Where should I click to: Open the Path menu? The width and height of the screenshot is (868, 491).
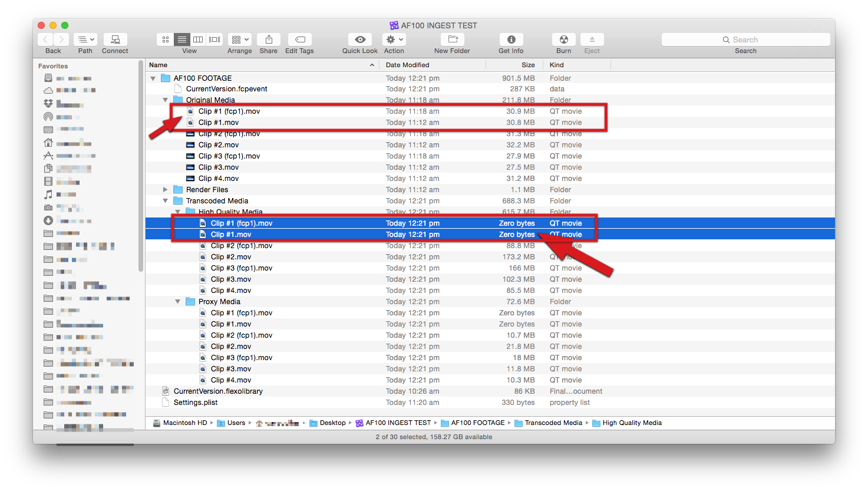point(85,39)
